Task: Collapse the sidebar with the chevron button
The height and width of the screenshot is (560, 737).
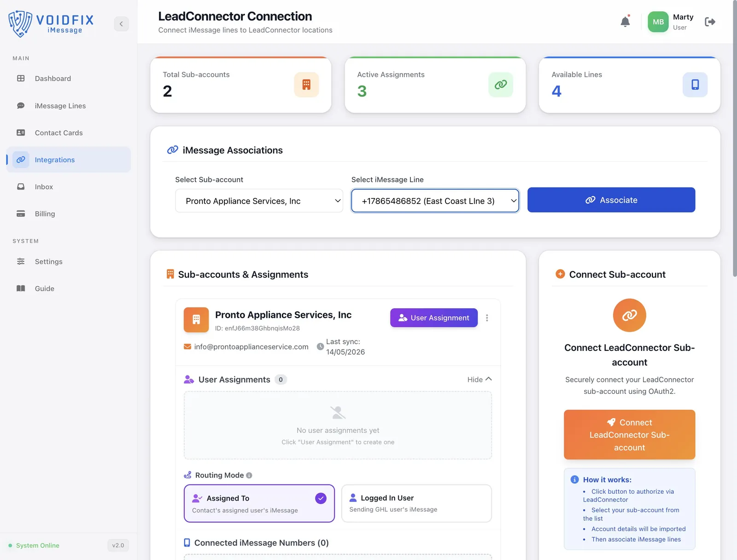Action: pos(121,24)
